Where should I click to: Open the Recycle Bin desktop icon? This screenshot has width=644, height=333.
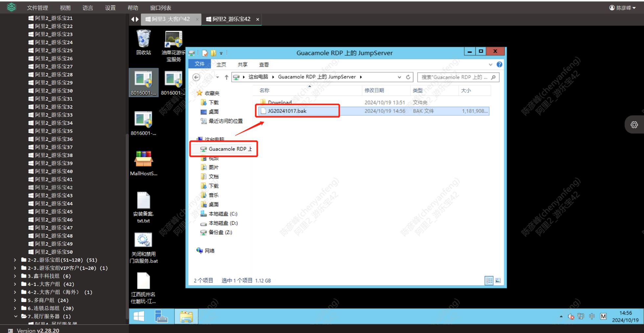click(x=144, y=42)
